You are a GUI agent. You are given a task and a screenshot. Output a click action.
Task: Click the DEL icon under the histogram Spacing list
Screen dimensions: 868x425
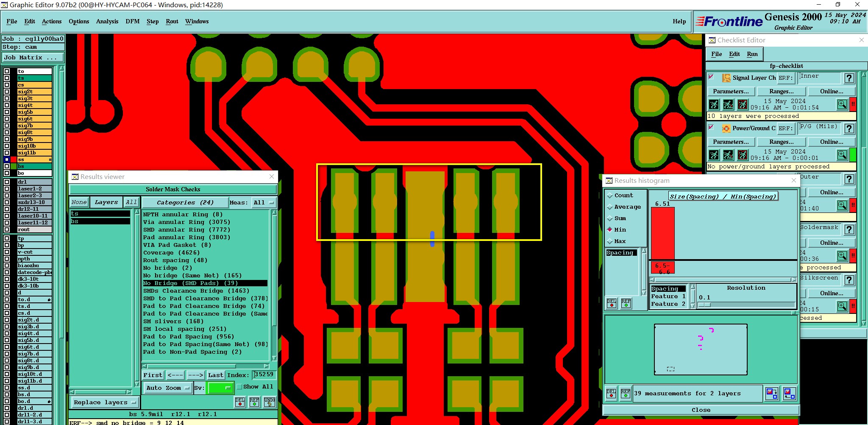(x=612, y=303)
